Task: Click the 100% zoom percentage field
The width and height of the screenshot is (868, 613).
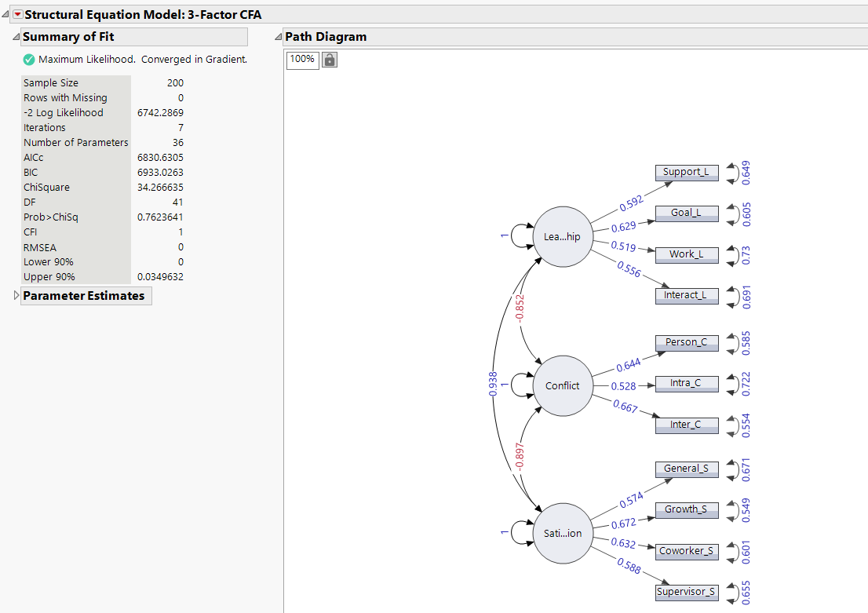Action: coord(302,59)
